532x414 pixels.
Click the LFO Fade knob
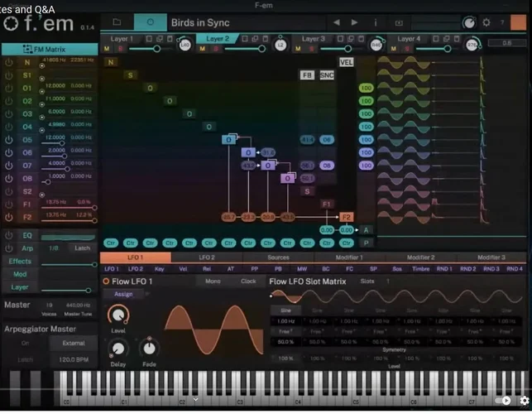tap(149, 349)
